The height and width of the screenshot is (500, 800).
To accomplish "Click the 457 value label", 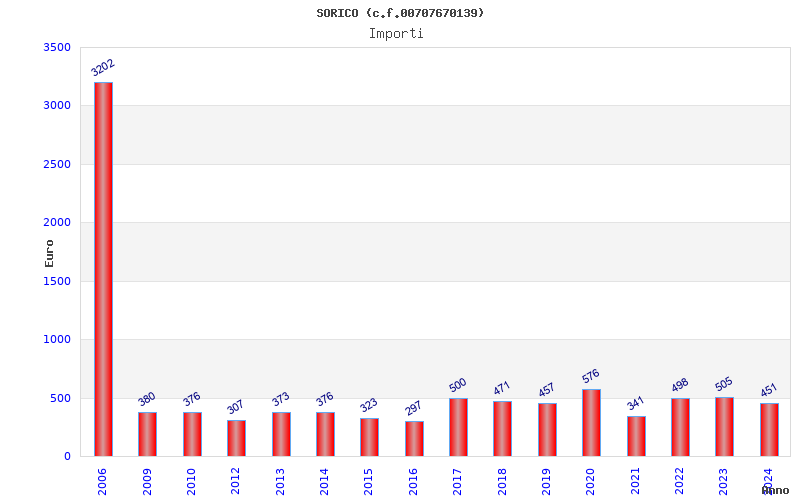I will 546,390.
